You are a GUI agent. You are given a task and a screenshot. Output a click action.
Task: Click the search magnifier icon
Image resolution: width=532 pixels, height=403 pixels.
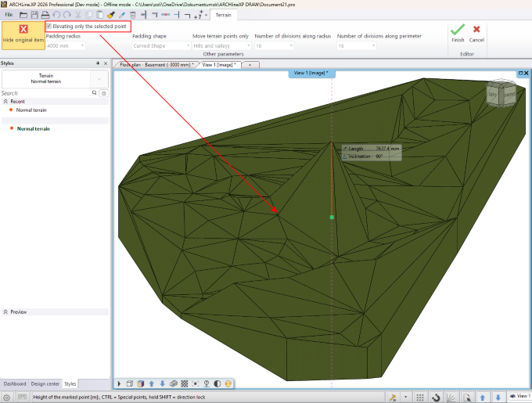click(x=95, y=92)
